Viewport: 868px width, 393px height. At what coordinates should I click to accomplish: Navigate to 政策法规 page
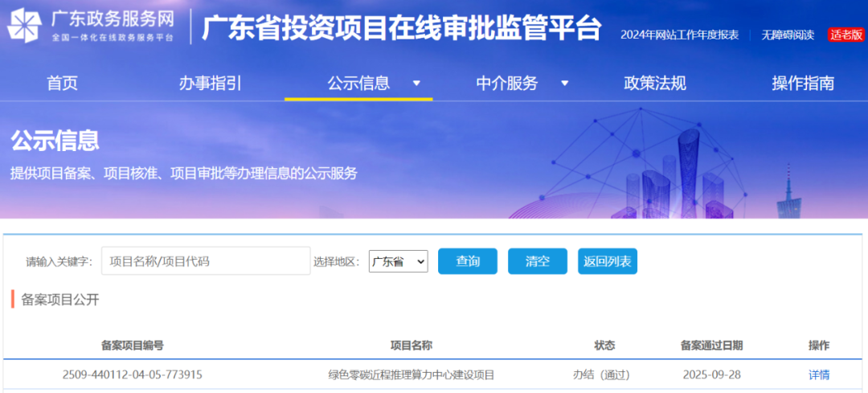[x=655, y=84]
